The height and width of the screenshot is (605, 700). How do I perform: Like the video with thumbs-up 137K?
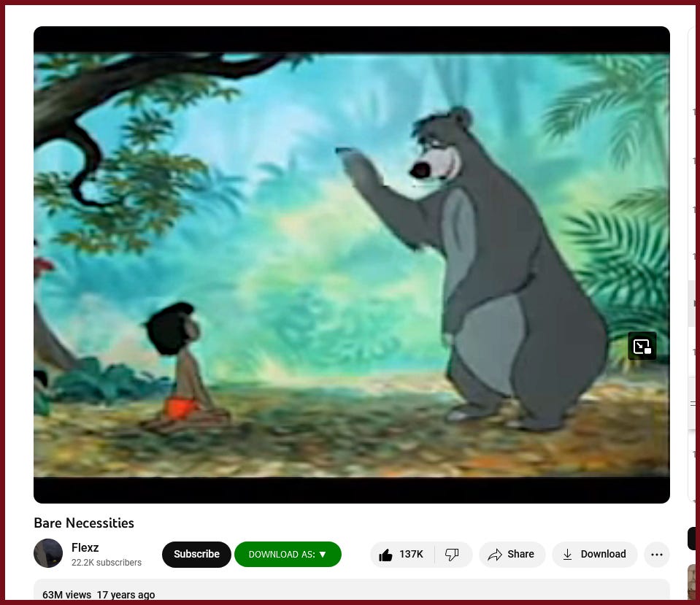(401, 555)
